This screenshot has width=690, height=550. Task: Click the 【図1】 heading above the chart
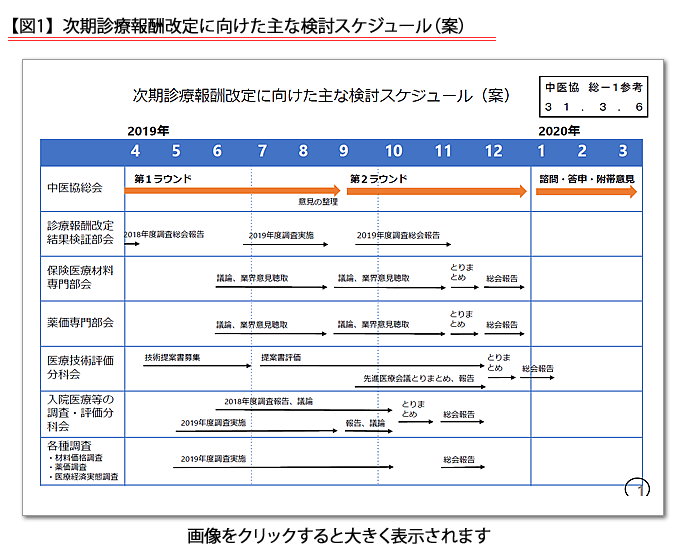click(x=236, y=26)
